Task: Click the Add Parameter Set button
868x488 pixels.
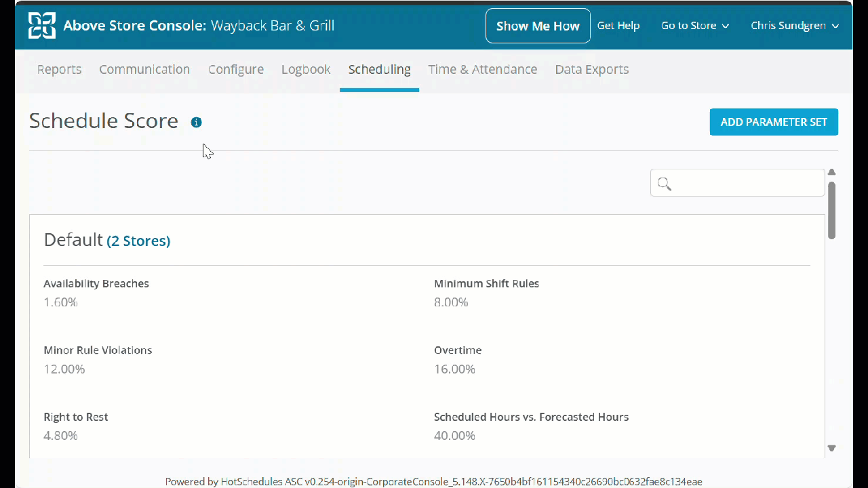Action: (x=774, y=122)
